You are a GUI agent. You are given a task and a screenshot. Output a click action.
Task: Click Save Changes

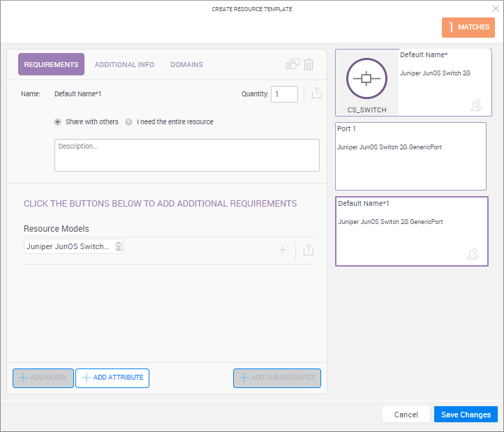point(466,415)
